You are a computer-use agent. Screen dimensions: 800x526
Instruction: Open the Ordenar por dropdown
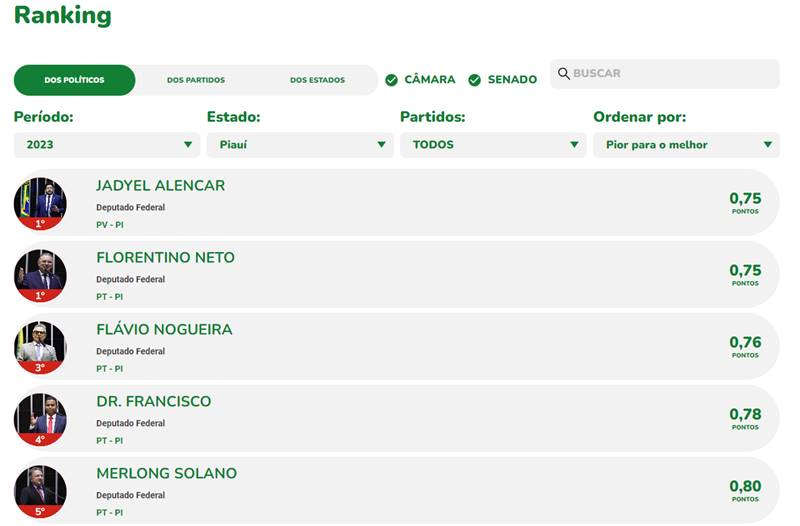click(x=686, y=145)
